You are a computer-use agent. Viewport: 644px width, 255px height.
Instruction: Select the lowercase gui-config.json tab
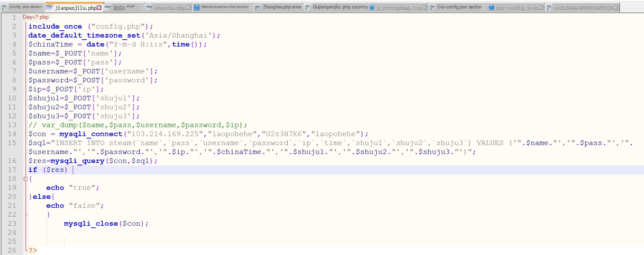516,8
